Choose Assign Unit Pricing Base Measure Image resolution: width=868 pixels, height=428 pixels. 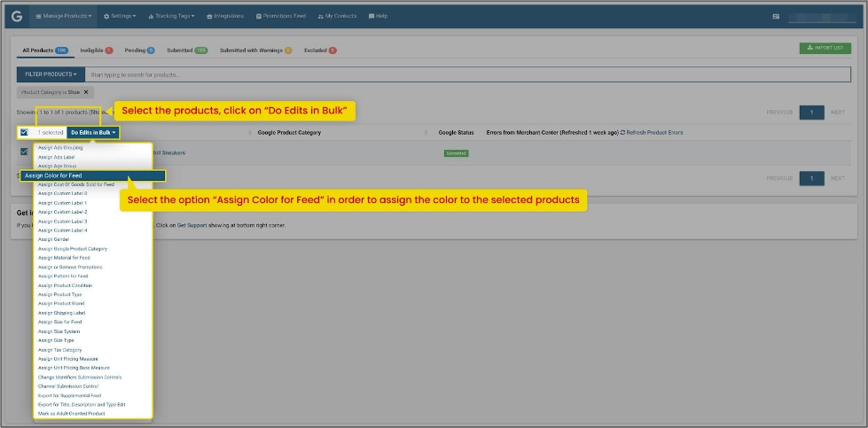tap(74, 368)
